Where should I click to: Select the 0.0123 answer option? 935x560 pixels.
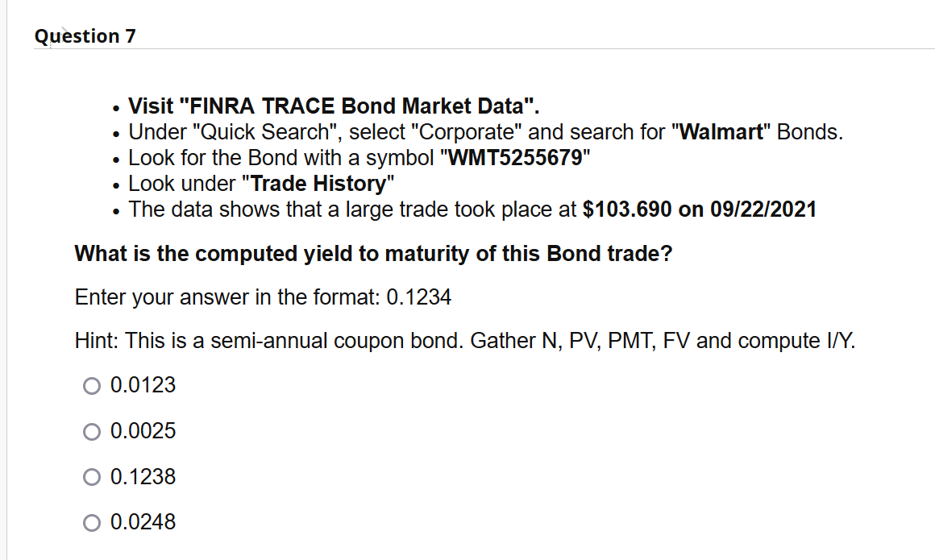tap(92, 386)
